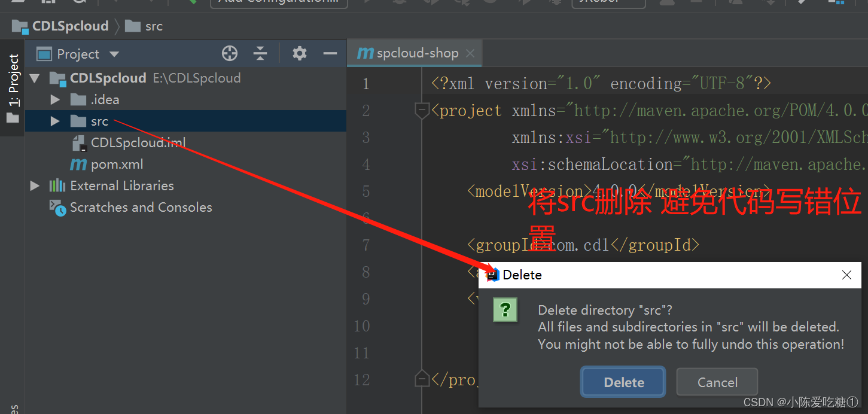Close the spcloud-shop editor tab

click(470, 53)
